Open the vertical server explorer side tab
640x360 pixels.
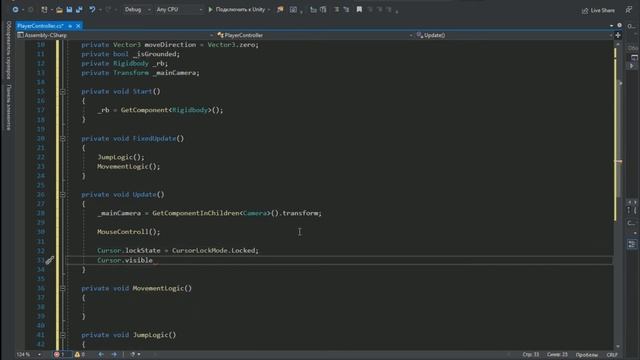click(x=8, y=50)
